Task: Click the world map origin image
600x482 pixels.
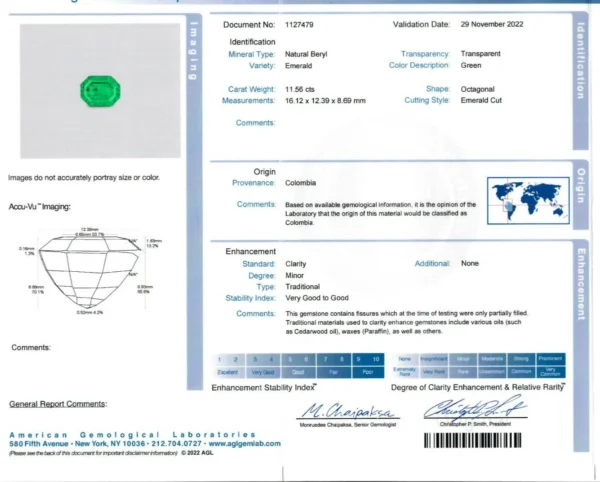Action: tap(528, 200)
